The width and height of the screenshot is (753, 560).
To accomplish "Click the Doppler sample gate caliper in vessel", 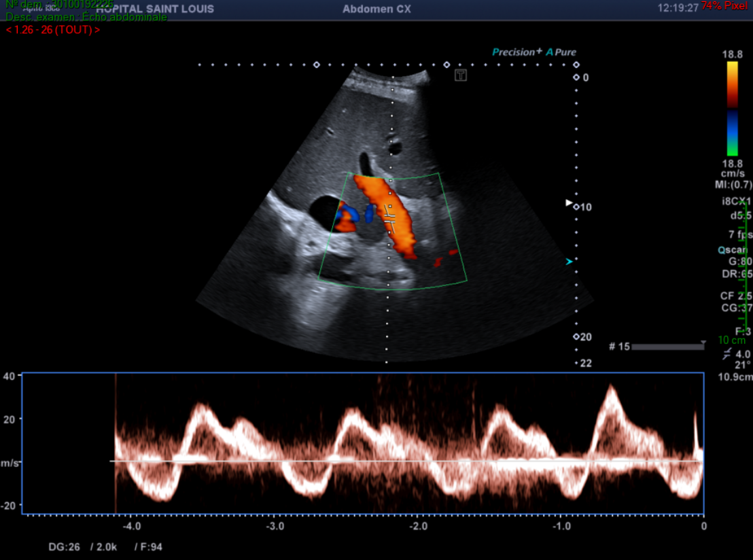I will tap(389, 218).
